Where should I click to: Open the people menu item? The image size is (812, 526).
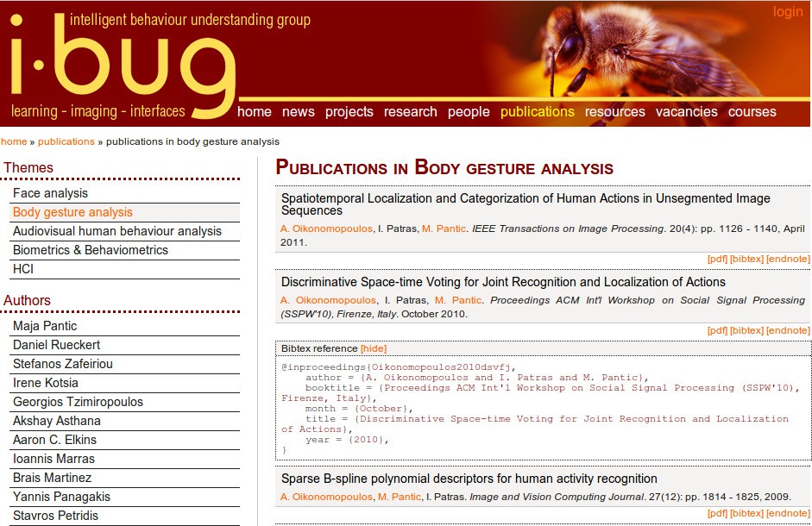(x=469, y=111)
